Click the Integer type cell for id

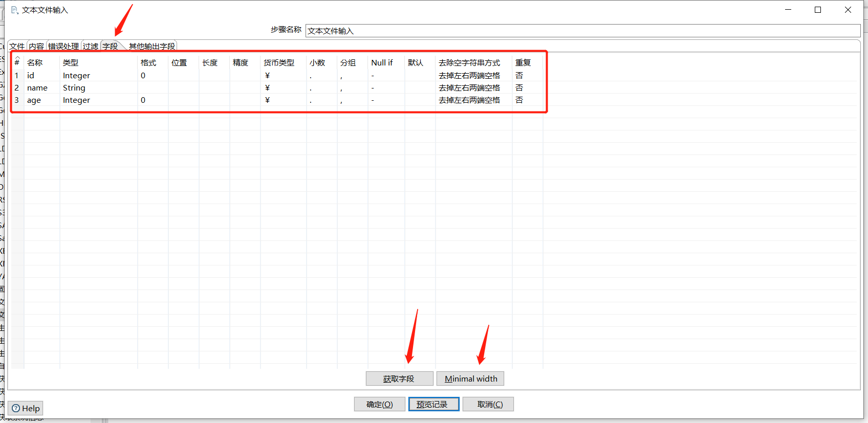(99, 75)
